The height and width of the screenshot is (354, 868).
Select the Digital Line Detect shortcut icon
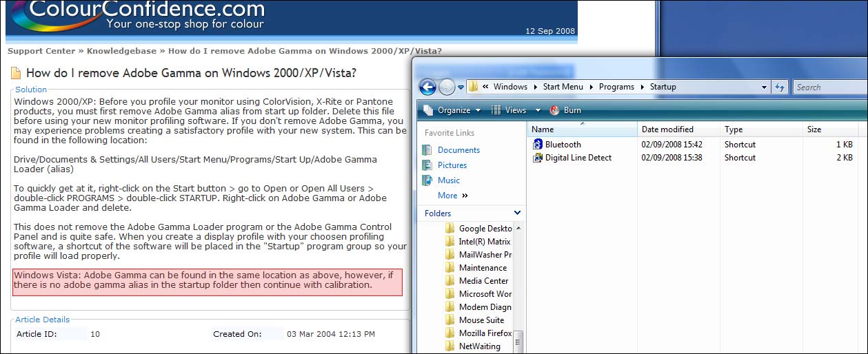click(538, 158)
